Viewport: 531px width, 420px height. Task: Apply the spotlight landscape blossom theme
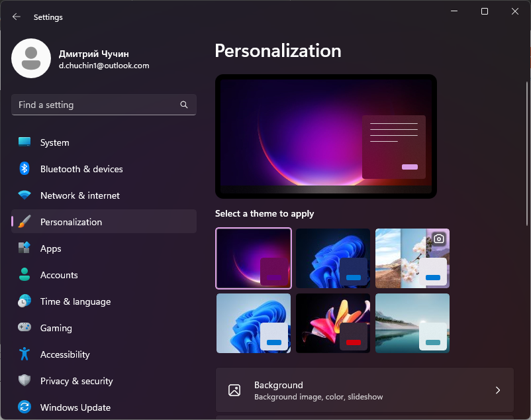(412, 258)
